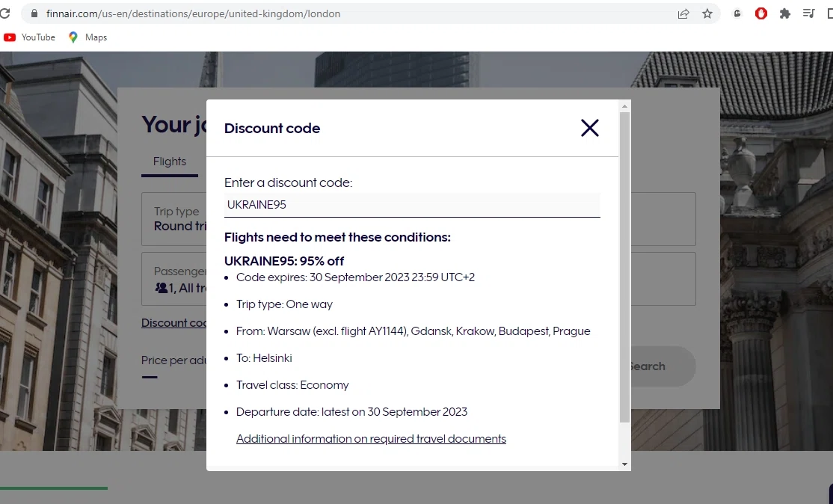The width and height of the screenshot is (833, 504).
Task: Close the Discount code dialog
Action: [x=590, y=128]
